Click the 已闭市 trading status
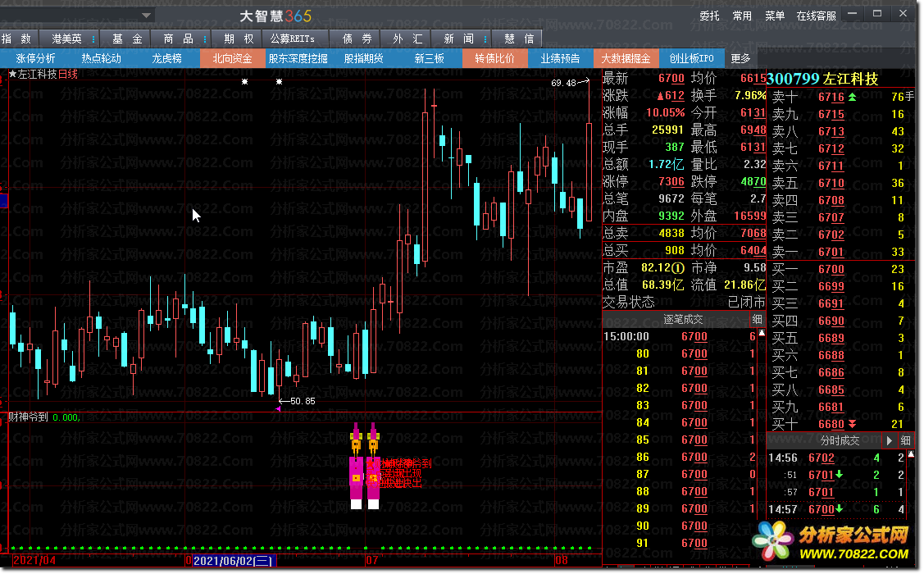Screen dimensions: 924x574 [746, 303]
